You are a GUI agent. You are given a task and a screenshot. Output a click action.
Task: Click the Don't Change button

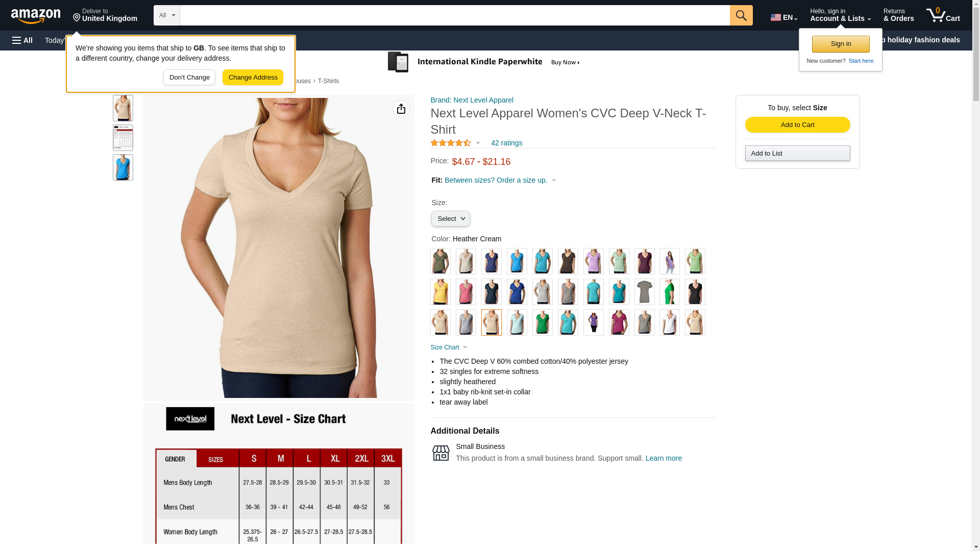[189, 78]
